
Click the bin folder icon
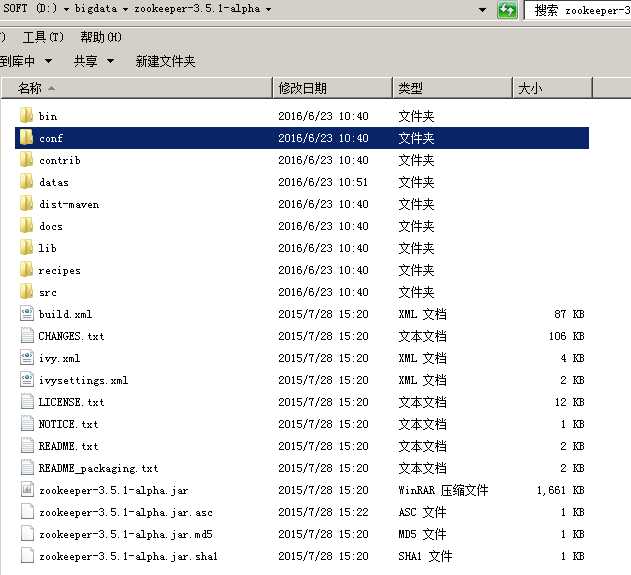[x=27, y=115]
